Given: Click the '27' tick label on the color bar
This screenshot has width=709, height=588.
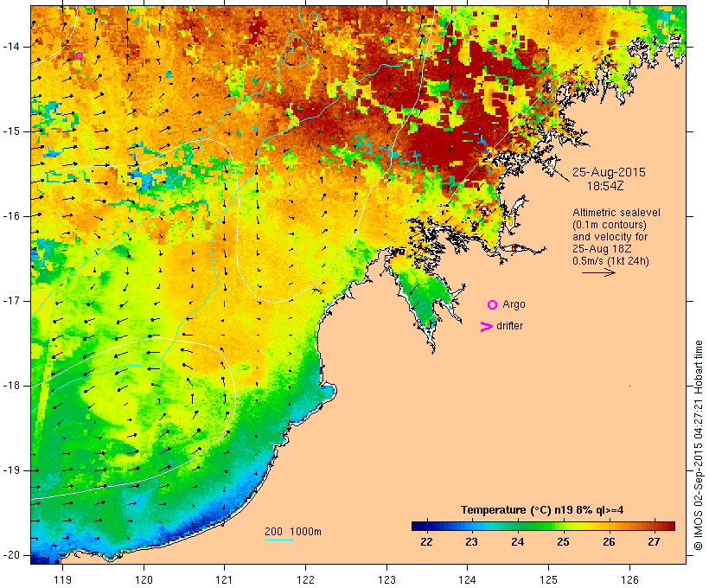Looking at the screenshot, I should point(654,542).
